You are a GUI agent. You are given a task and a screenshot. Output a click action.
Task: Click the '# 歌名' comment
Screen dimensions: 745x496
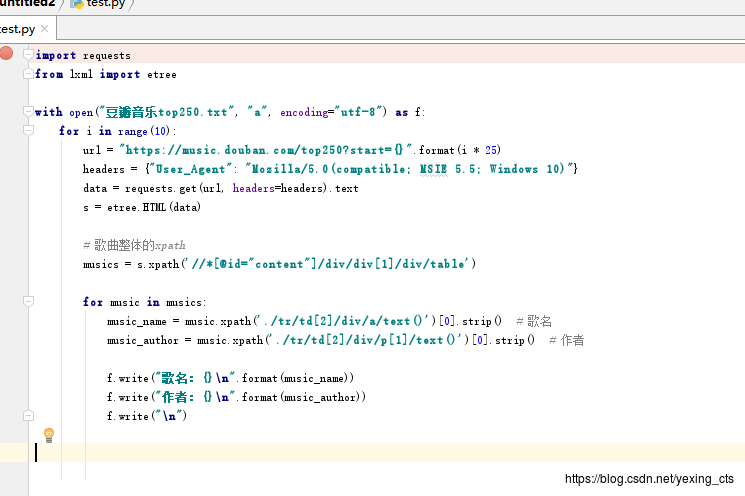[534, 321]
